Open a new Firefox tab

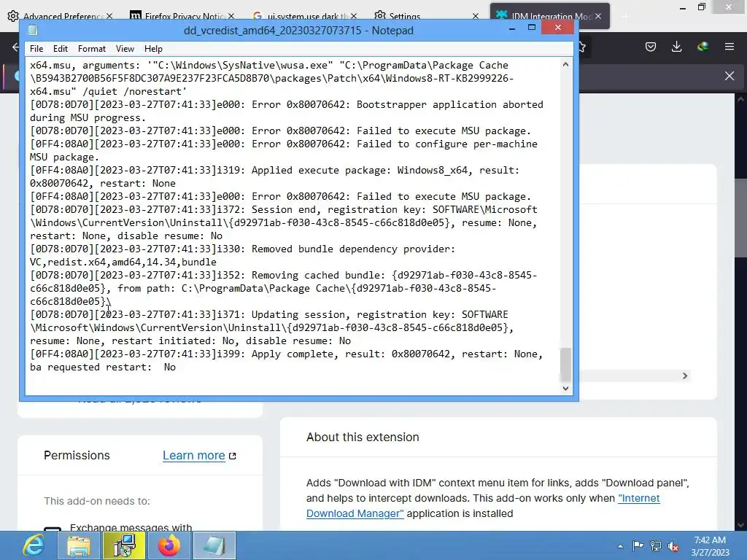(x=626, y=17)
